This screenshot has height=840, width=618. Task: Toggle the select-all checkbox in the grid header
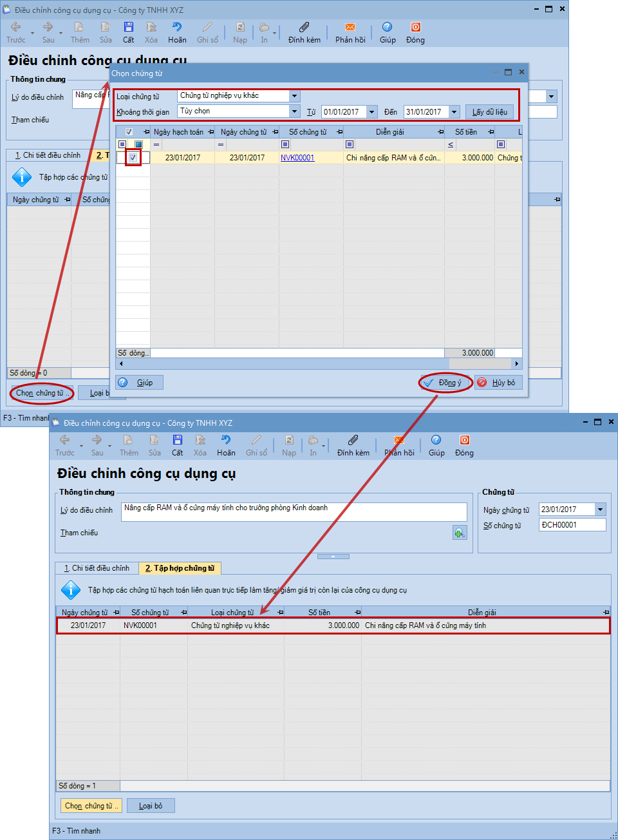(x=129, y=132)
